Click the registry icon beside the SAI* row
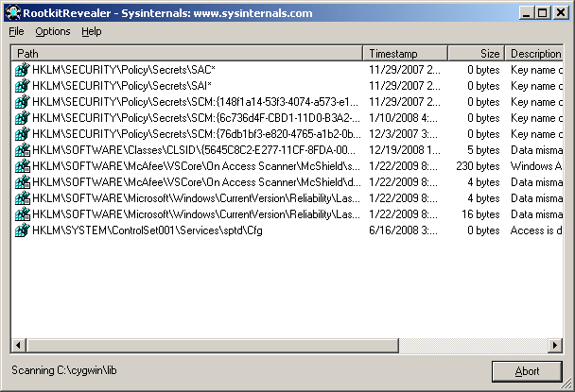The image size is (575, 392). point(22,85)
